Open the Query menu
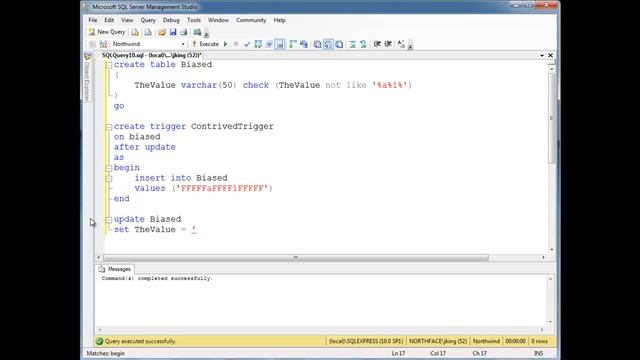 click(x=148, y=20)
